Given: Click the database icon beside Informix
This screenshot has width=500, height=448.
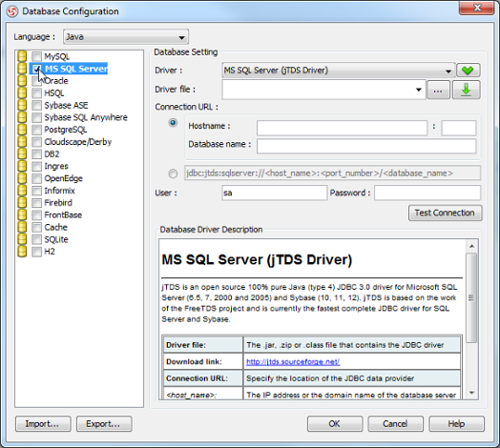Looking at the screenshot, I should click(22, 191).
